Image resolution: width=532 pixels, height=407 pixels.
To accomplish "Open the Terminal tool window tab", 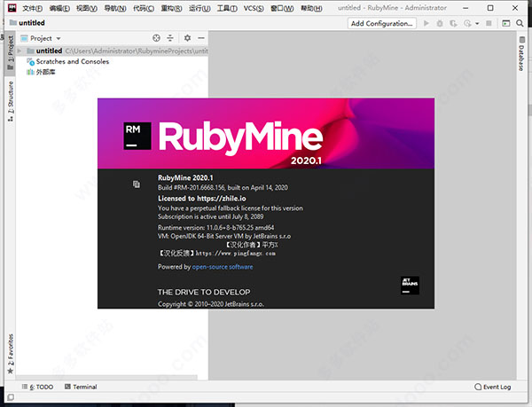I will point(81,387).
